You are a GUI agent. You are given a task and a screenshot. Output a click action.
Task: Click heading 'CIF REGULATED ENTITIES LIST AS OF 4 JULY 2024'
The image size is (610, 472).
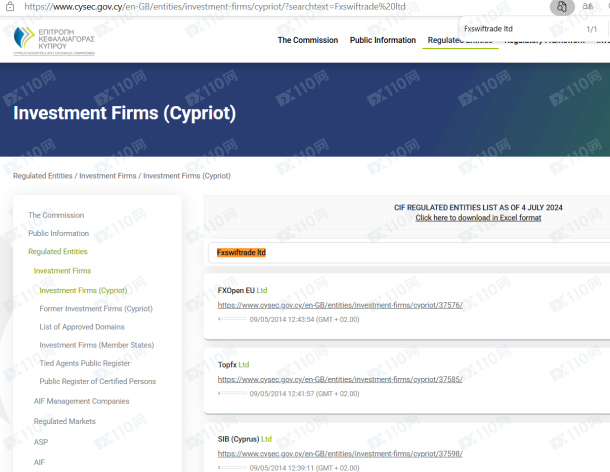(478, 207)
